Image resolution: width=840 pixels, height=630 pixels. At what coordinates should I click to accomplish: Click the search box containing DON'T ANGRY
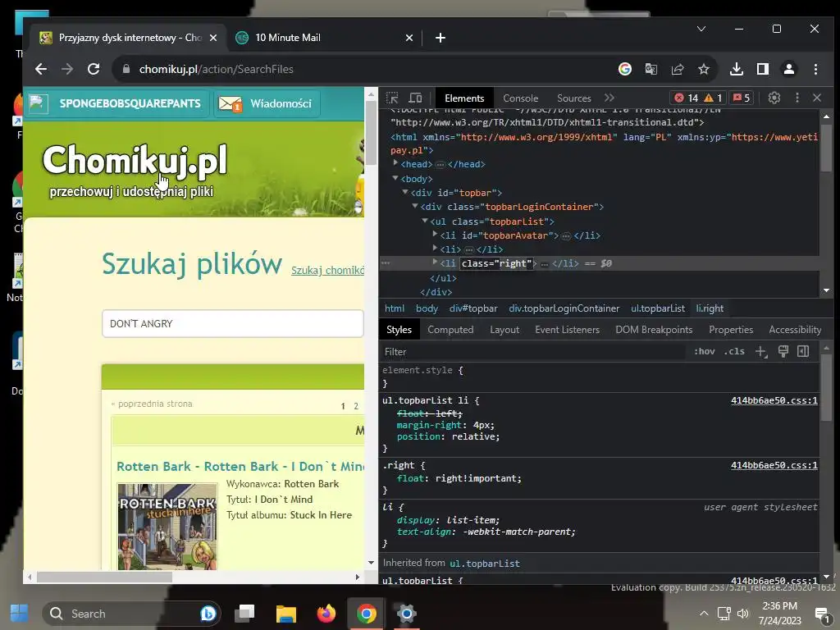tap(232, 323)
